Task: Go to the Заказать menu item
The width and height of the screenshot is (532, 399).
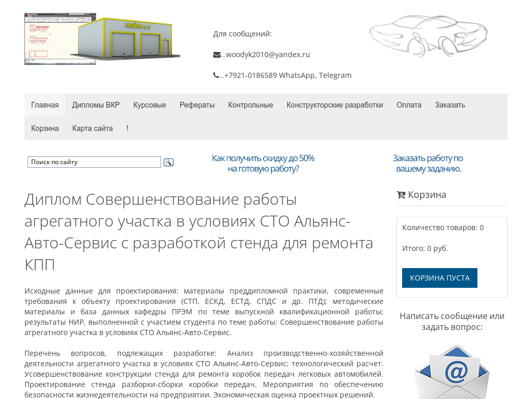Action: pos(450,105)
